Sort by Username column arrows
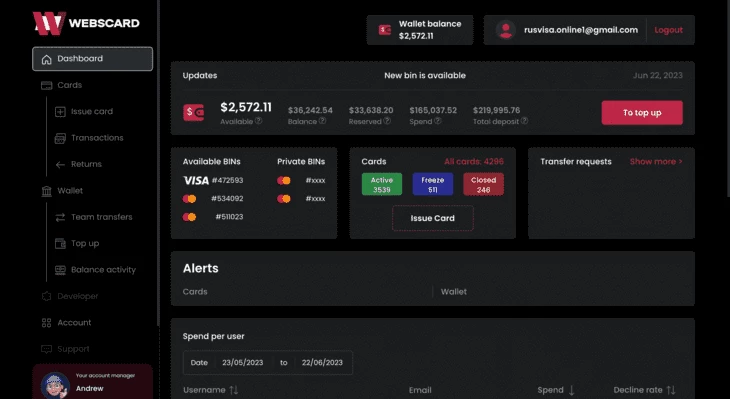Viewport: 730px width, 399px height. tap(234, 390)
